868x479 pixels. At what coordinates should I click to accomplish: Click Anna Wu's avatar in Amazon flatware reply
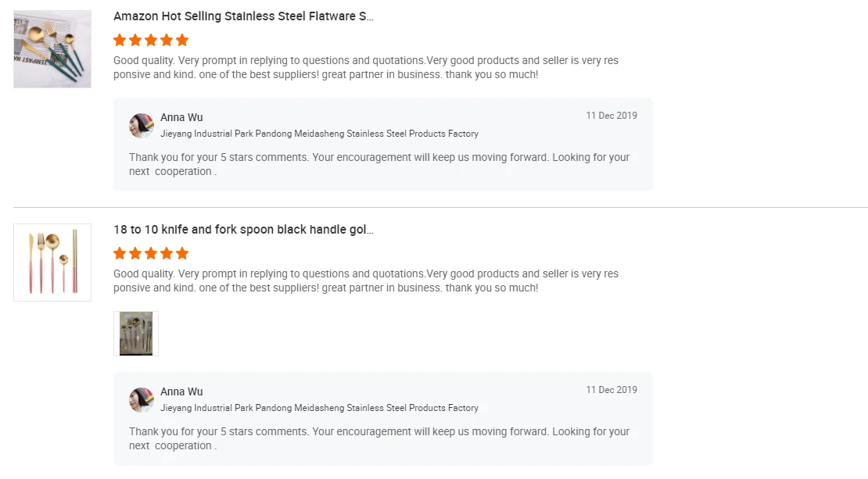point(142,125)
